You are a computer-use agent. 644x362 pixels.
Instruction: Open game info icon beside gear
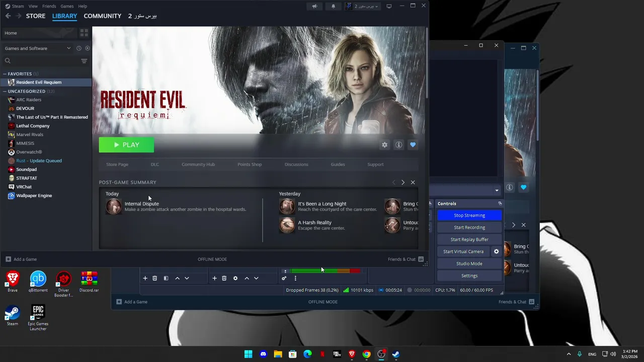tap(398, 145)
